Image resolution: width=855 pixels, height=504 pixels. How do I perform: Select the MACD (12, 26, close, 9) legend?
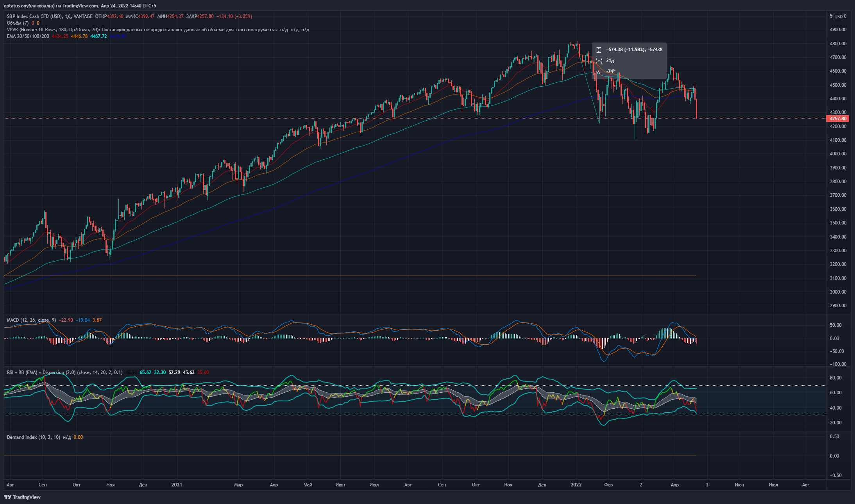tap(31, 320)
